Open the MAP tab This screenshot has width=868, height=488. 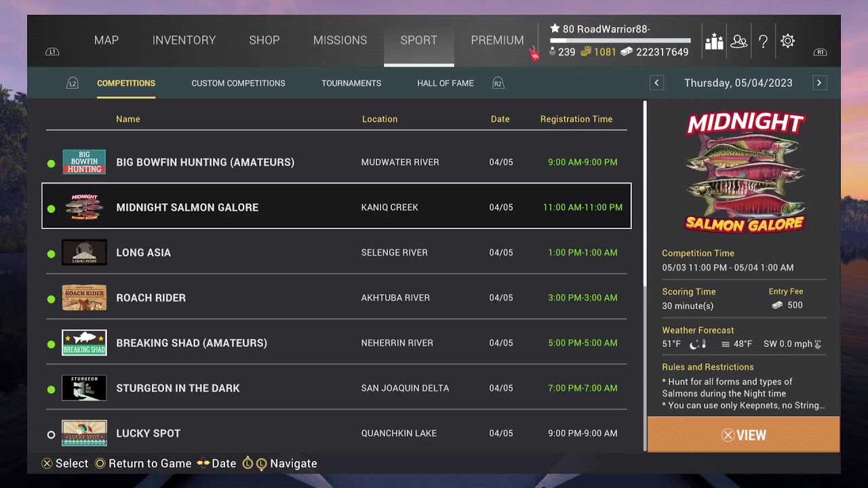[106, 41]
